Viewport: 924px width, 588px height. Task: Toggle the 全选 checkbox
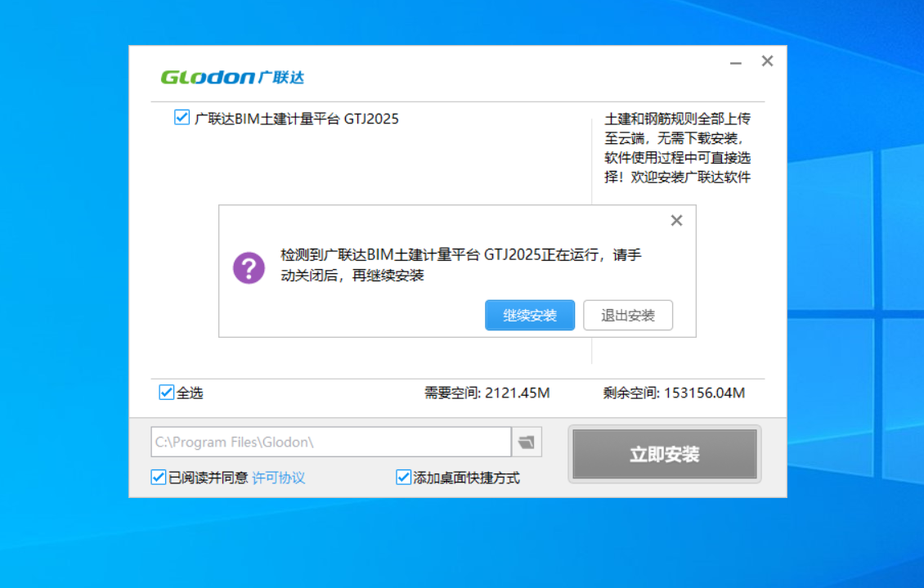(166, 393)
